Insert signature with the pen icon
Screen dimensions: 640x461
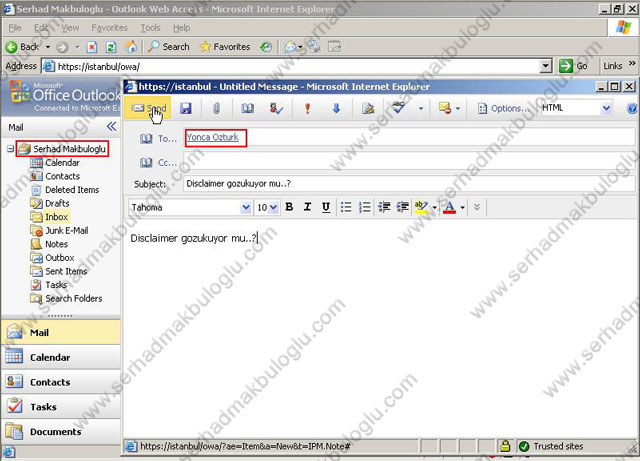pyautogui.click(x=368, y=108)
